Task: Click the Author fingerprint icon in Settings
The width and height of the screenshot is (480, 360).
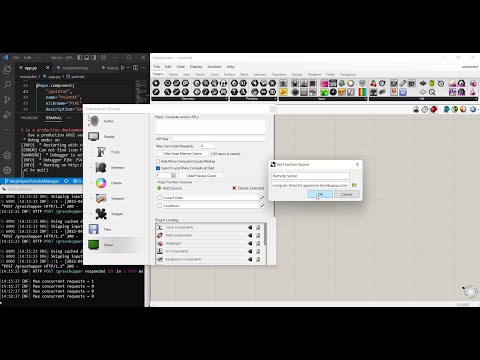Action: tap(94, 121)
